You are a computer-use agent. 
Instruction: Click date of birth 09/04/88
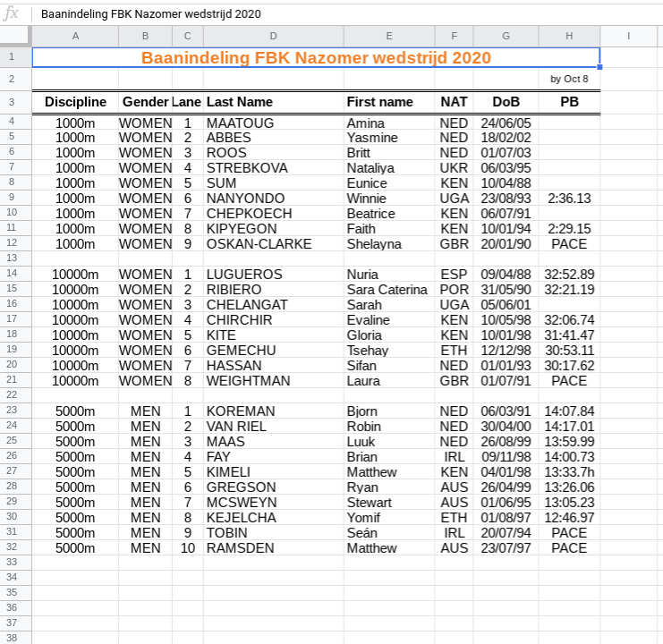tap(506, 275)
